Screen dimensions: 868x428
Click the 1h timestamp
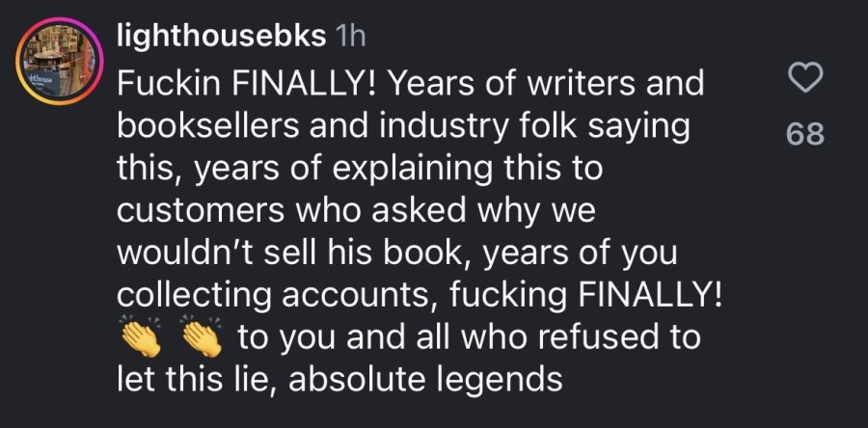coord(350,37)
